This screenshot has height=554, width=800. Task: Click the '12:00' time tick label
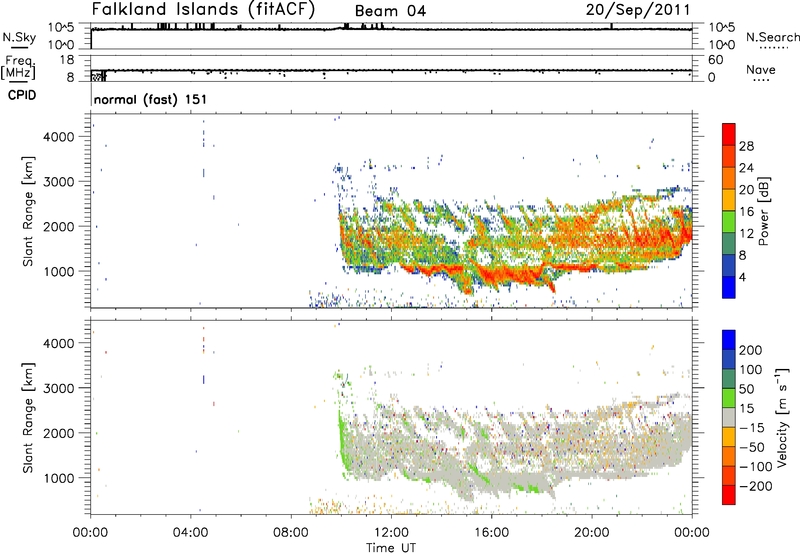click(x=391, y=533)
